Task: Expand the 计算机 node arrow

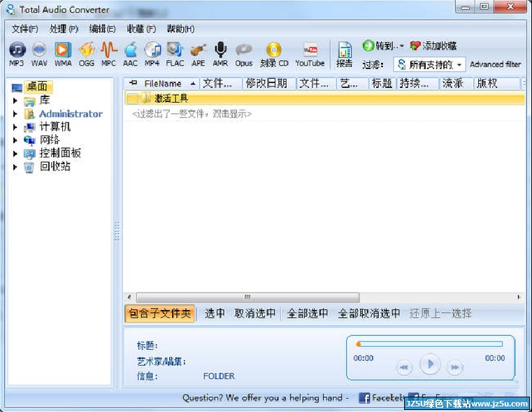Action: 15,127
